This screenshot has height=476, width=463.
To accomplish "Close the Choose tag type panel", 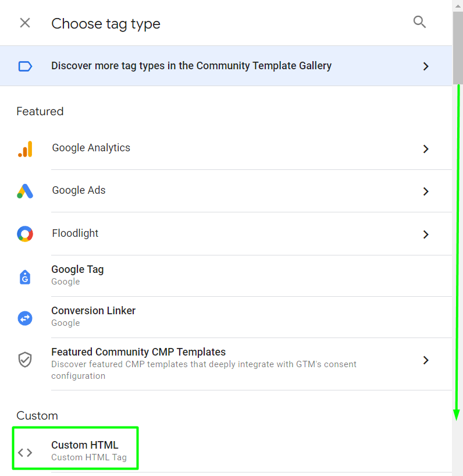I will (x=25, y=23).
